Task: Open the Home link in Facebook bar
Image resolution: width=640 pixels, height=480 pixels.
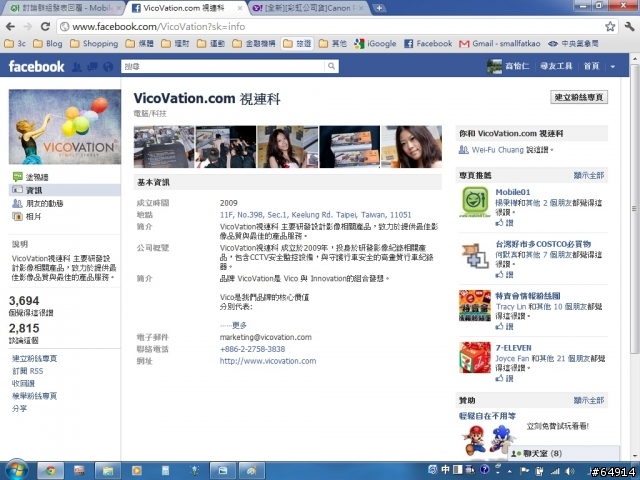Action: [x=591, y=66]
